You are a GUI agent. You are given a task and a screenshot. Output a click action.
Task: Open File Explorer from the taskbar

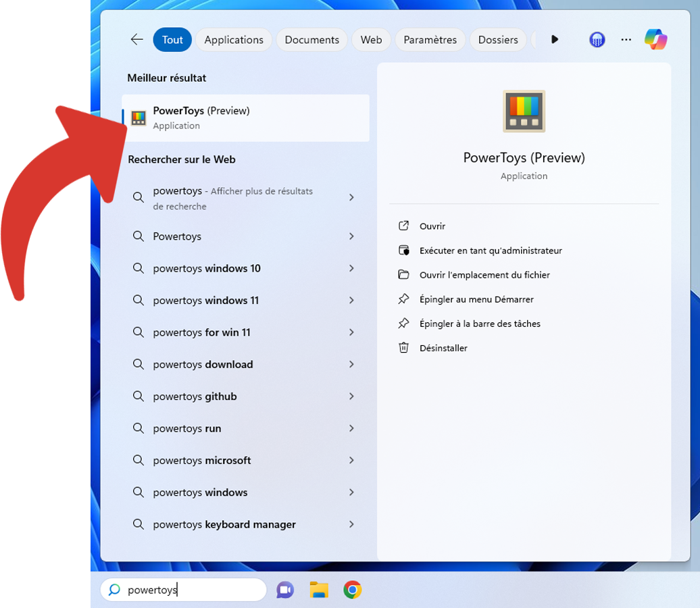(x=319, y=590)
